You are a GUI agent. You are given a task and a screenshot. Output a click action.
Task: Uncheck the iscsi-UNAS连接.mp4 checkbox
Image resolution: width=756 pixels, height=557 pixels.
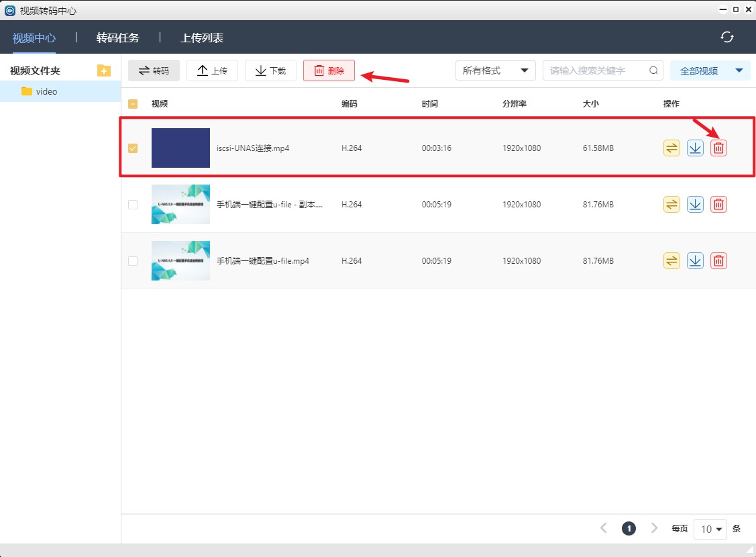133,148
